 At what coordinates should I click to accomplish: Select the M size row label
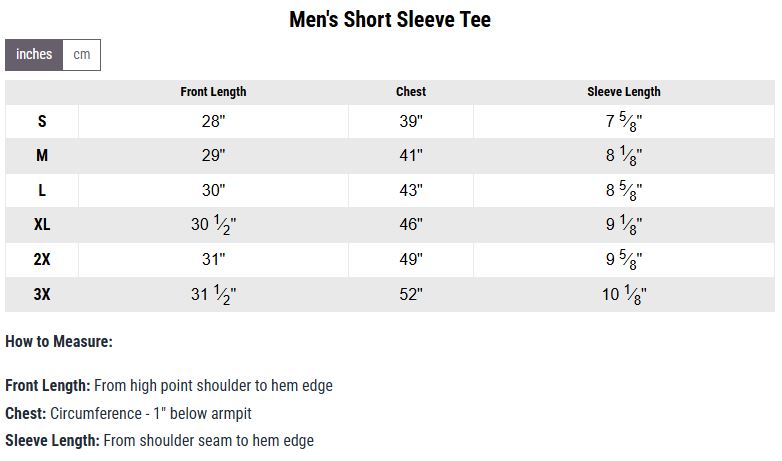42,156
